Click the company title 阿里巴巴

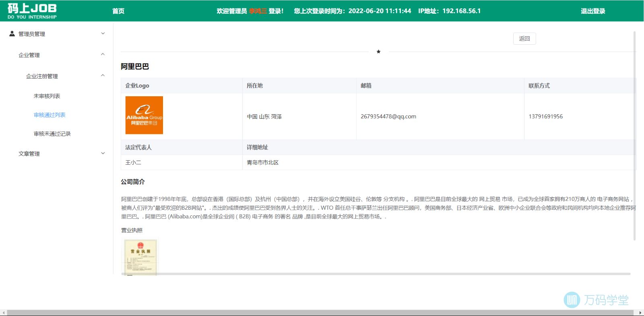[x=135, y=67]
